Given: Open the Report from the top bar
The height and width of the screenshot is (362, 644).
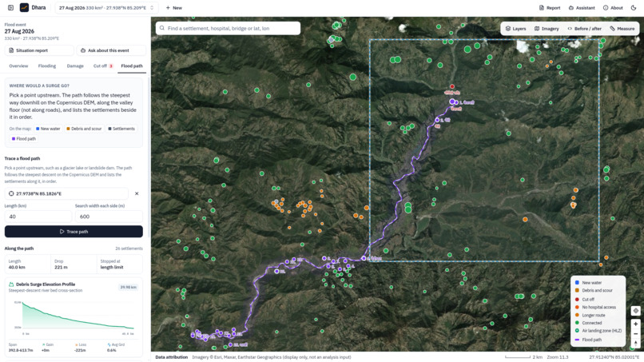Looking at the screenshot, I should pos(550,8).
